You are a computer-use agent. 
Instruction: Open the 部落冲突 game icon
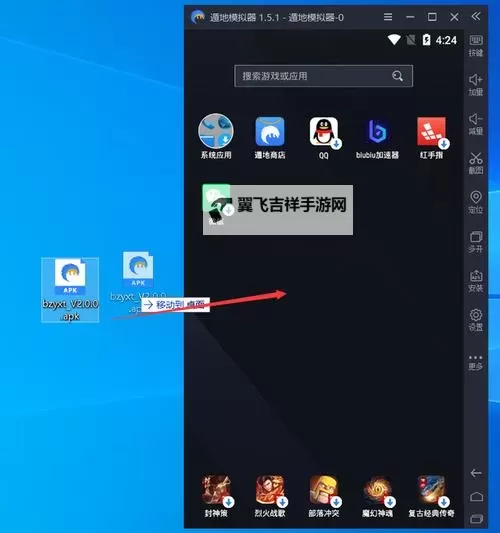point(324,490)
